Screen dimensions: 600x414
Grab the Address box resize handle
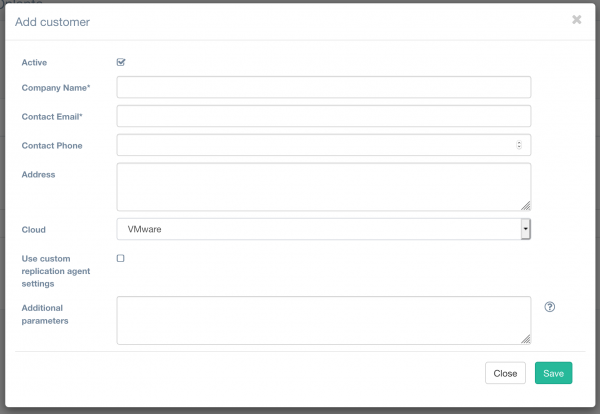(526, 206)
